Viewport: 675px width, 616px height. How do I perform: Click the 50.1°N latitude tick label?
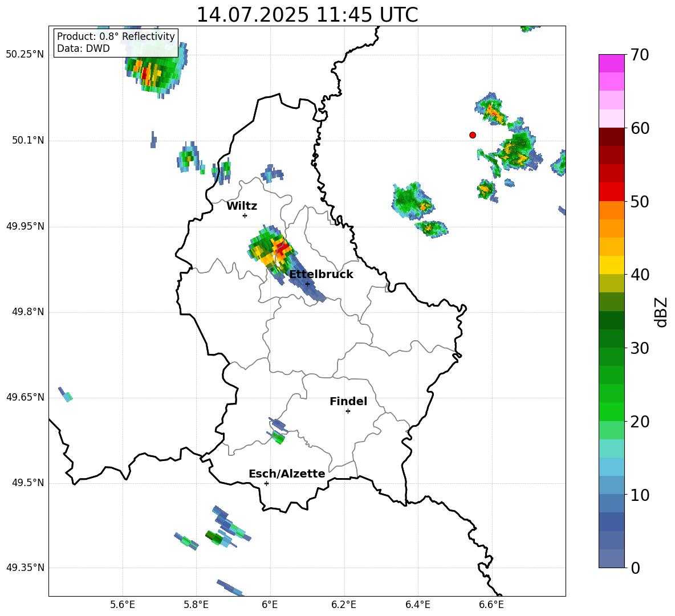(x=28, y=140)
